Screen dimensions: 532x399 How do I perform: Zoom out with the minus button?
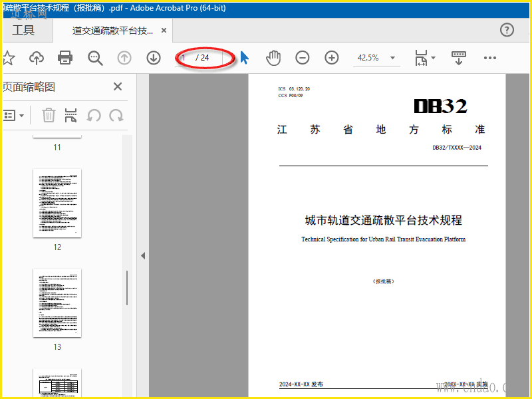pyautogui.click(x=302, y=58)
